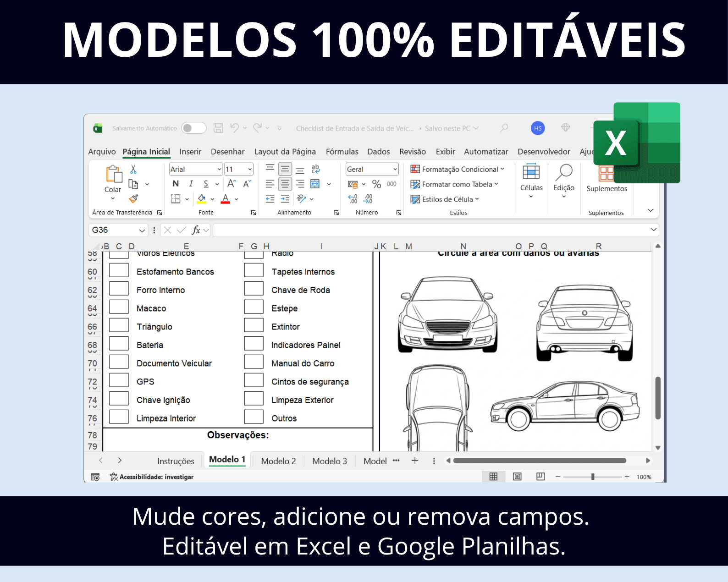The image size is (728, 582).
Task: Tick the Chave de Roda checkbox
Action: tap(254, 289)
